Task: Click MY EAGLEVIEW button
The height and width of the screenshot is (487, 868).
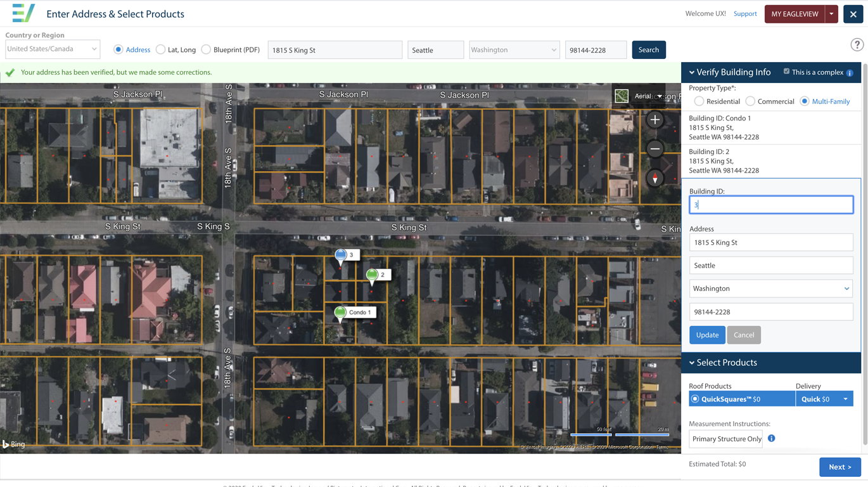Action: (795, 14)
